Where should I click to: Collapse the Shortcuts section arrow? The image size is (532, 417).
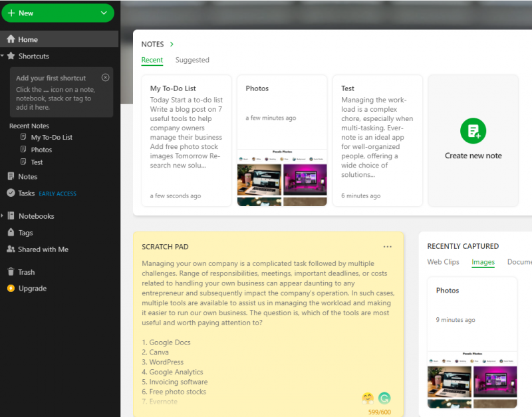(3, 56)
